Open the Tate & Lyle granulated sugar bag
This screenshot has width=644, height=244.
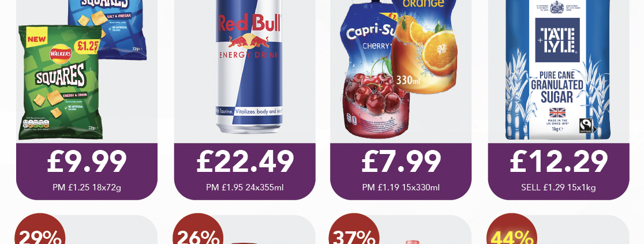pos(557,70)
